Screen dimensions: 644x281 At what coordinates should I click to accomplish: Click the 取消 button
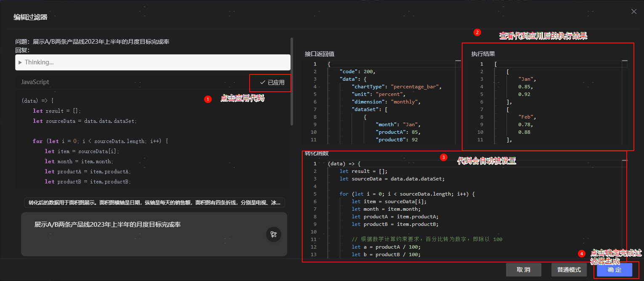pos(524,270)
